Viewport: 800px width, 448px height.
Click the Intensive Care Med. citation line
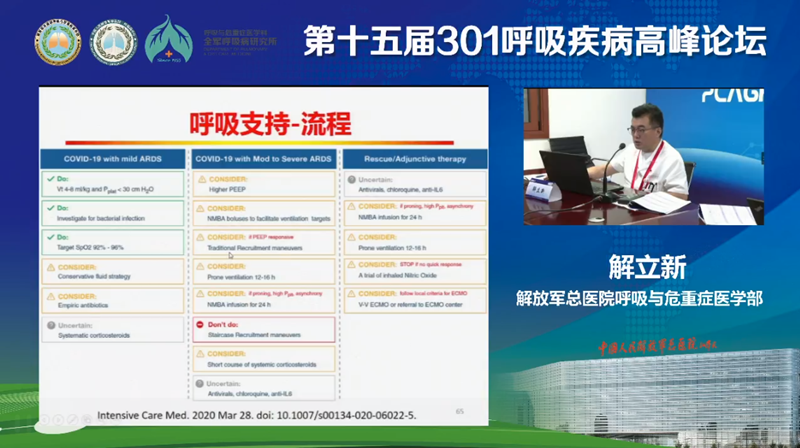(x=257, y=415)
